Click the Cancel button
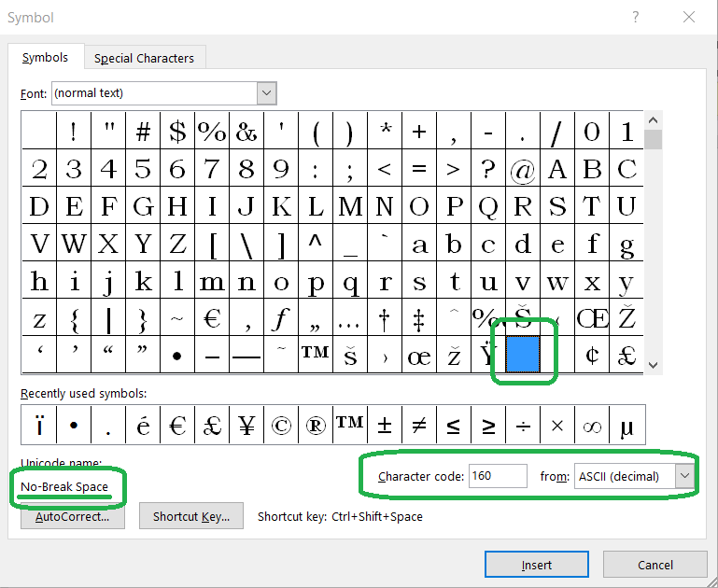The image size is (718, 588). (x=655, y=565)
